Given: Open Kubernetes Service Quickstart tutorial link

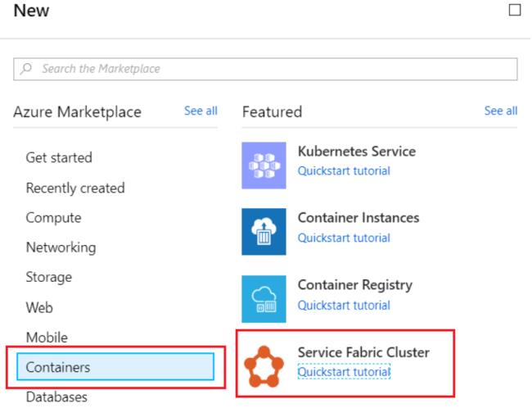Looking at the screenshot, I should point(344,171).
